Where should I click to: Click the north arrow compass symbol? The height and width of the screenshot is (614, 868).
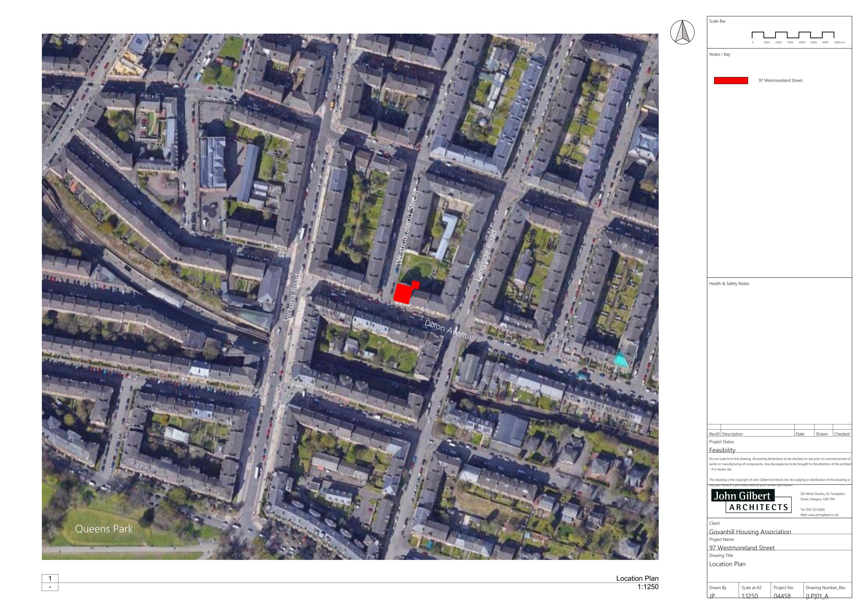click(682, 32)
